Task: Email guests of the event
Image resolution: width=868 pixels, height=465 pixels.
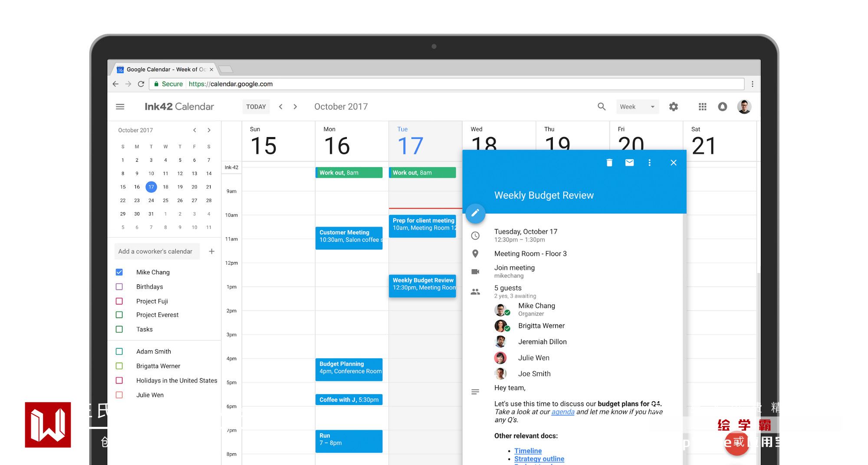Action: point(629,163)
